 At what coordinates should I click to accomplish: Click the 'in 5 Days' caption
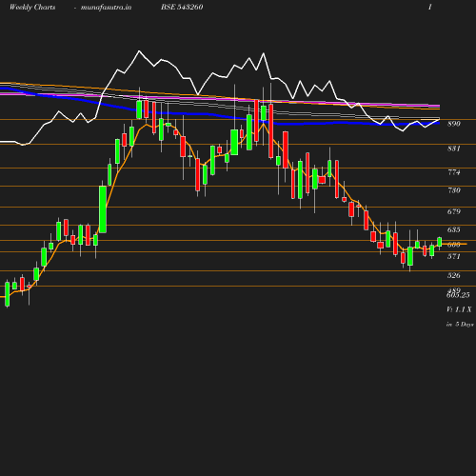(460, 325)
